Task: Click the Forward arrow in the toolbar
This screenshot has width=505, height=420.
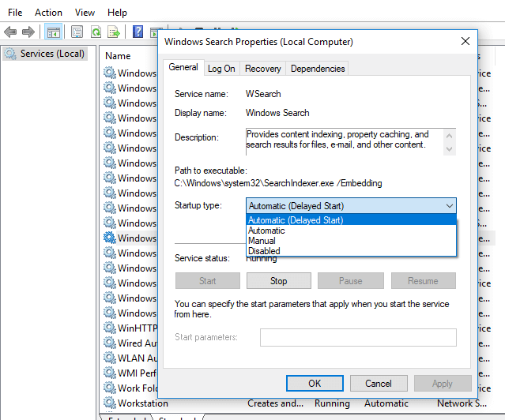Action: pos(28,32)
